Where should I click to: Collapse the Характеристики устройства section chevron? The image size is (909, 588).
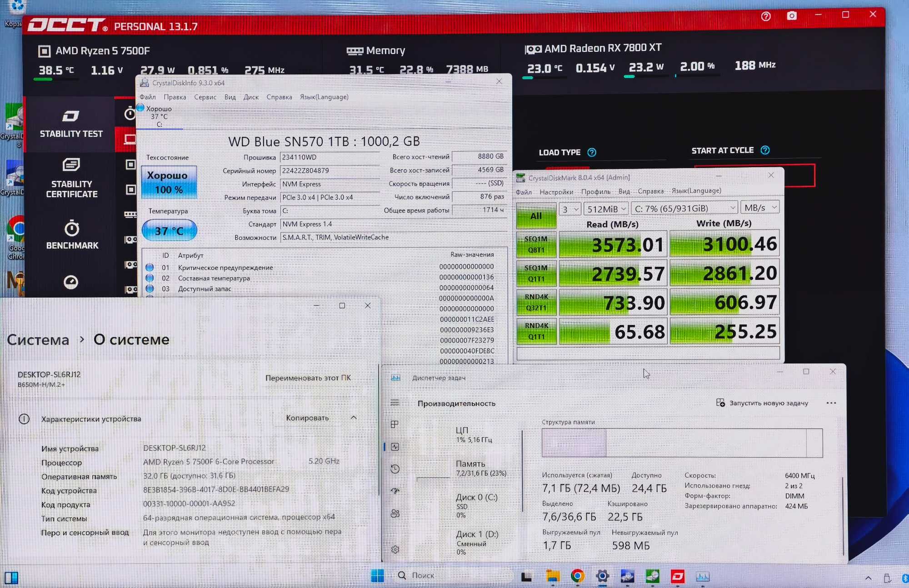pos(354,418)
